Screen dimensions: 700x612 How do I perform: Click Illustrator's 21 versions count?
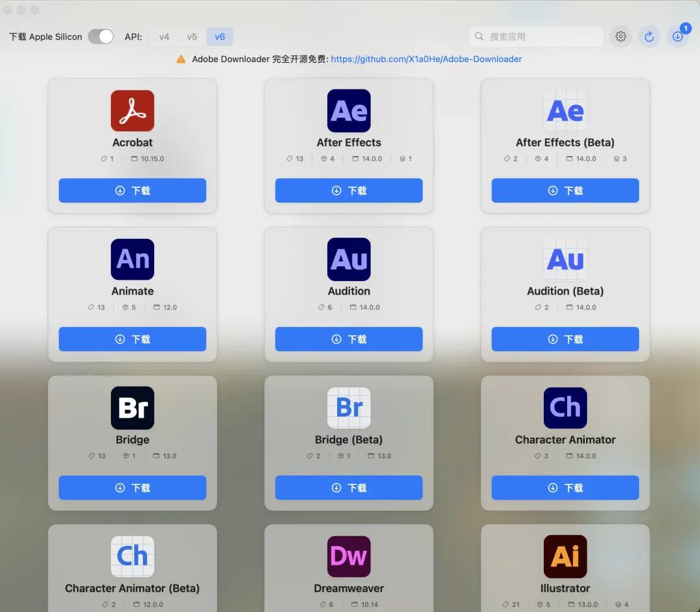pos(515,604)
